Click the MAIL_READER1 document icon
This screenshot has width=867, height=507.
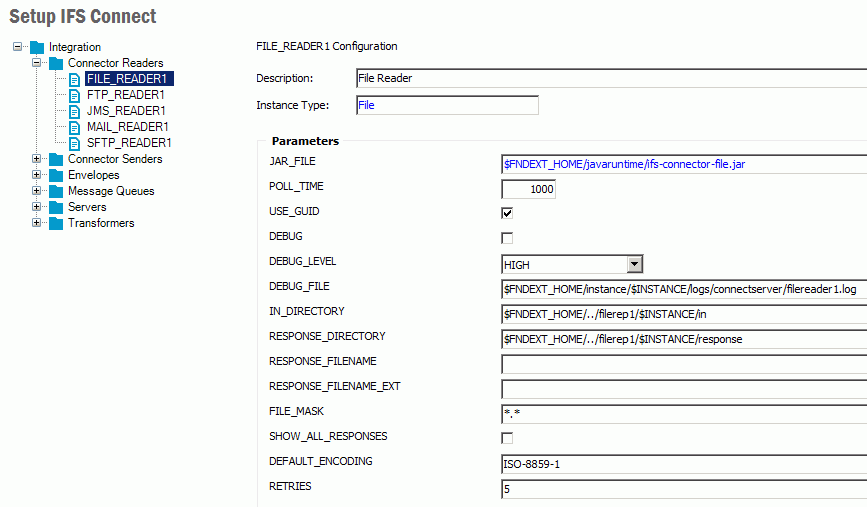[75, 127]
